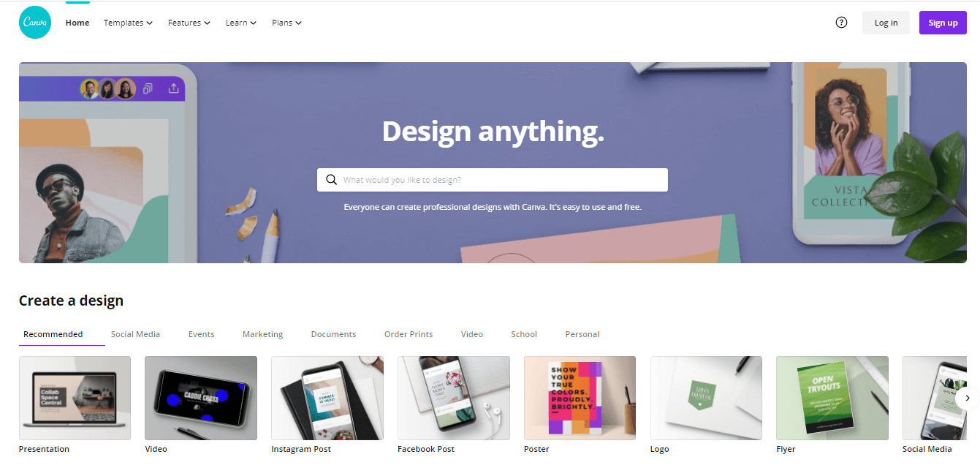Go to the Home menu item
The image size is (980, 476).
pos(77,23)
